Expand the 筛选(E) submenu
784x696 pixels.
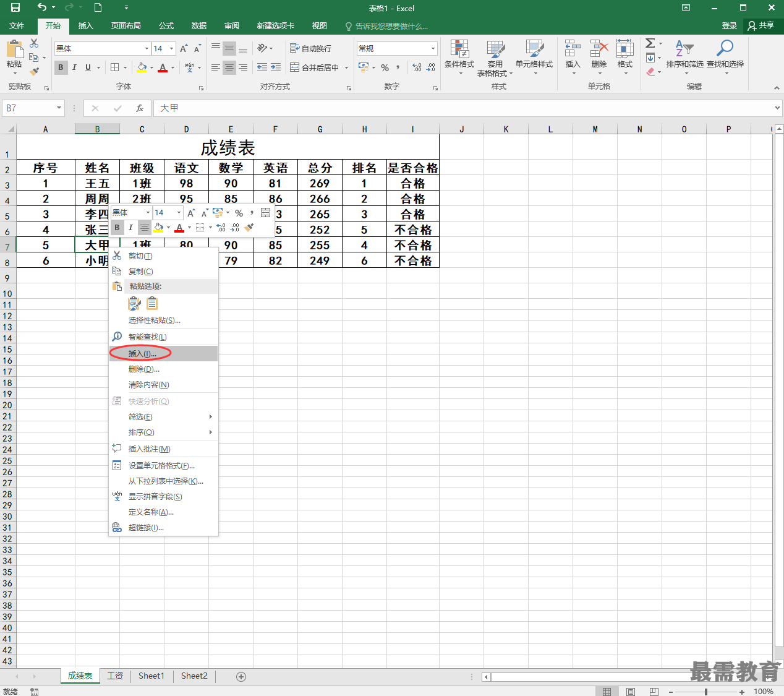coord(163,416)
